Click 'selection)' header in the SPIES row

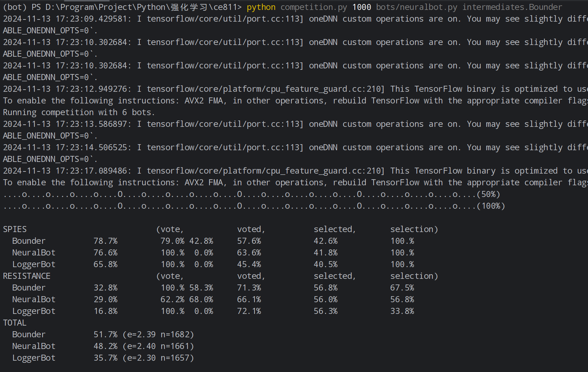coord(414,229)
